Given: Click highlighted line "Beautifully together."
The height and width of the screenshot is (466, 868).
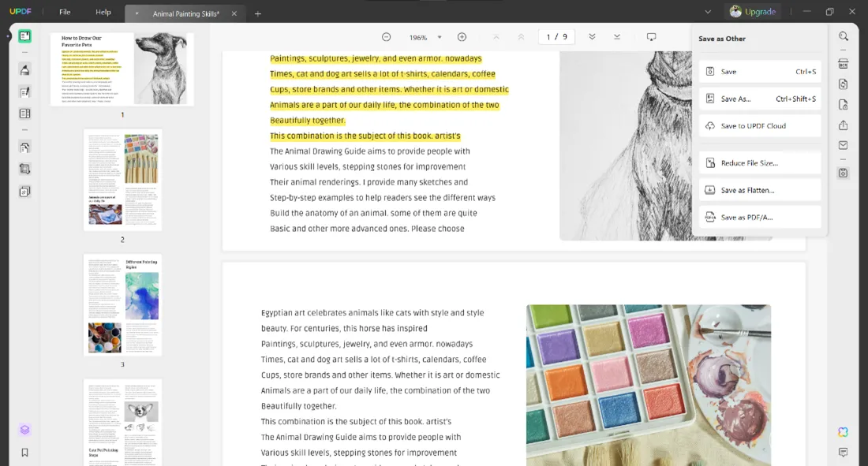Looking at the screenshot, I should 307,120.
